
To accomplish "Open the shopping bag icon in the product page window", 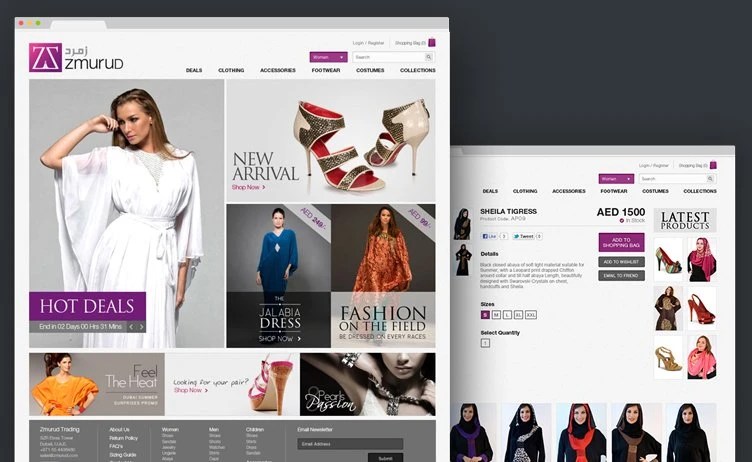I will coord(713,165).
